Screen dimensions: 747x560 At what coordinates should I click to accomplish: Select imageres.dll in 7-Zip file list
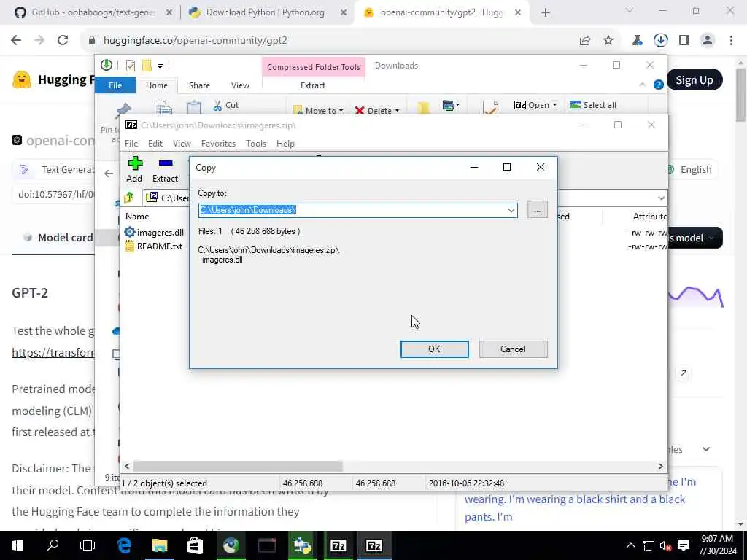pos(155,233)
